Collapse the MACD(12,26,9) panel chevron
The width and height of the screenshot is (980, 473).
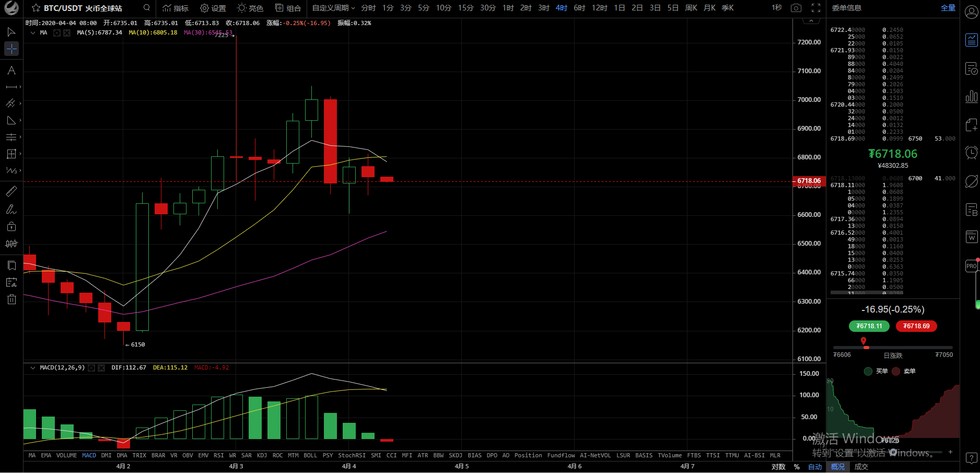33,367
